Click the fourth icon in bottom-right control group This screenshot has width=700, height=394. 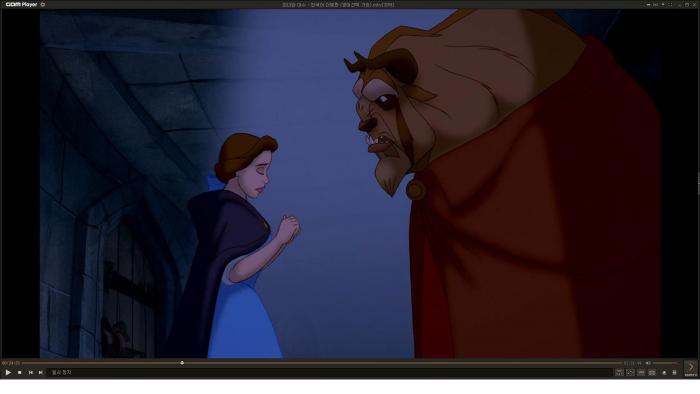tap(652, 372)
